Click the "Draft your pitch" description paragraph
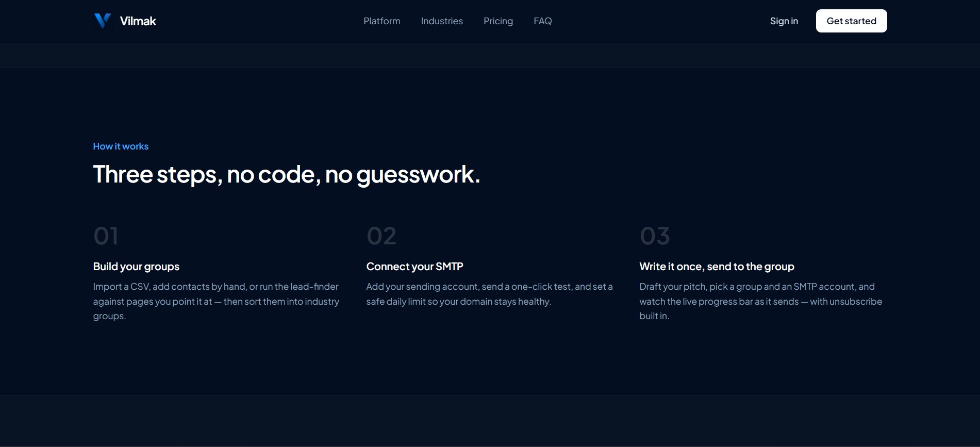 (x=761, y=301)
